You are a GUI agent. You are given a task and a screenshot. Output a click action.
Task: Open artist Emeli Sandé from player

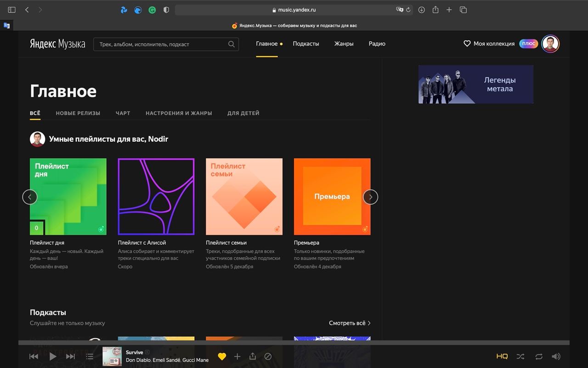[x=166, y=360]
